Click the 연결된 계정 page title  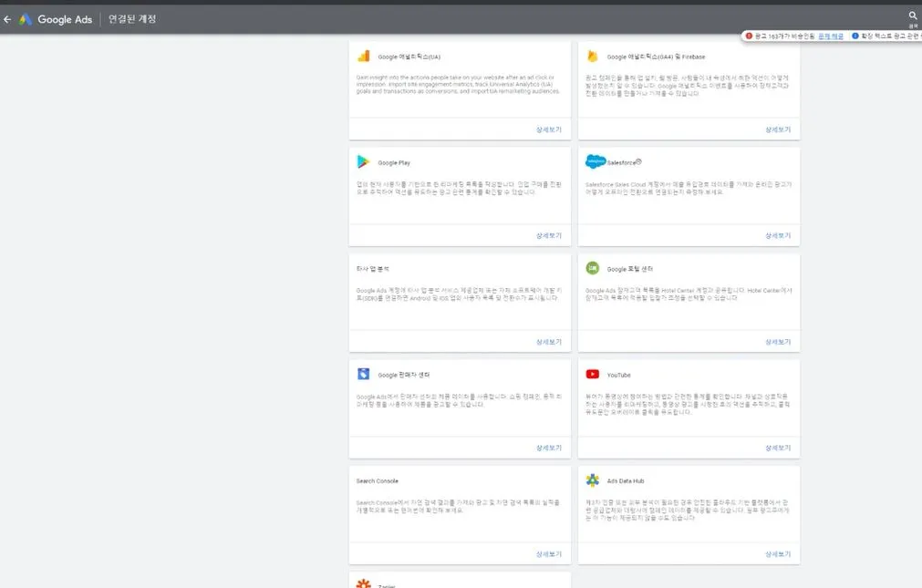coord(132,19)
